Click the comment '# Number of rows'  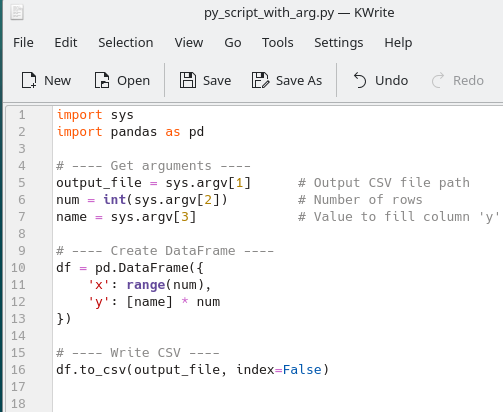360,200
